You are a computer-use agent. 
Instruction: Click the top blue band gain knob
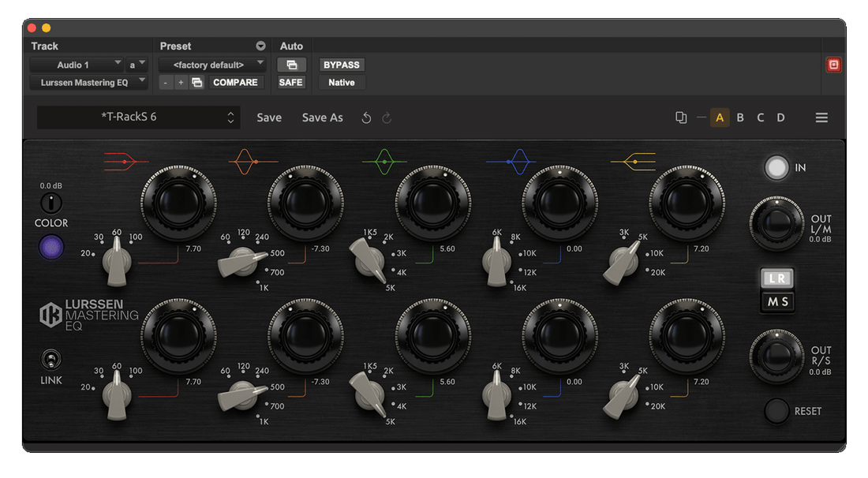pos(559,203)
